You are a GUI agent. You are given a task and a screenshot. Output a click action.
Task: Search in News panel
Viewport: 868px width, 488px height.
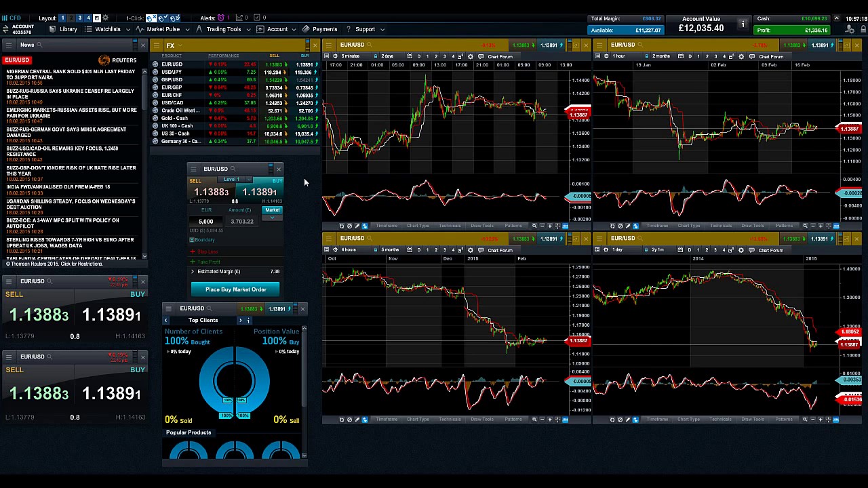(40, 45)
